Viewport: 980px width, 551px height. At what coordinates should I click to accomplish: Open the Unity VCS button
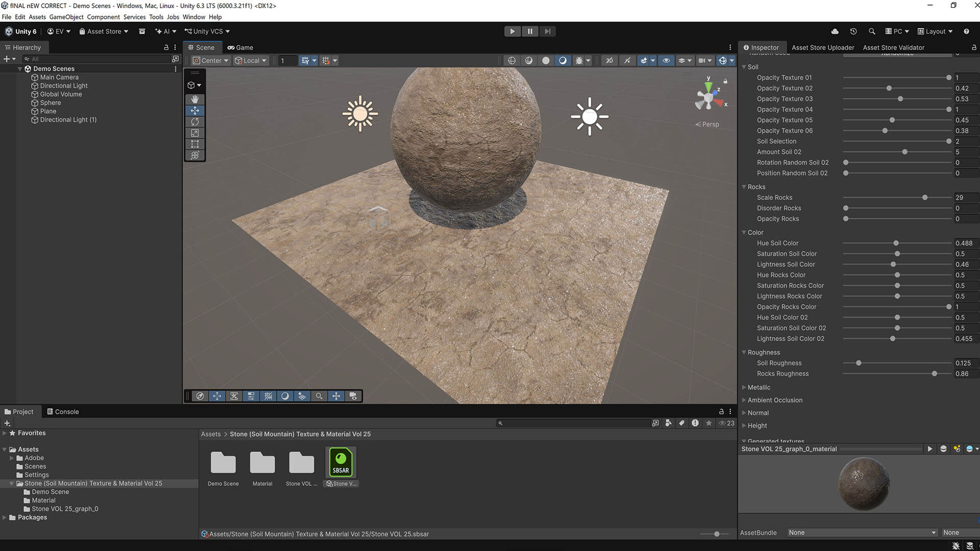[x=207, y=31]
